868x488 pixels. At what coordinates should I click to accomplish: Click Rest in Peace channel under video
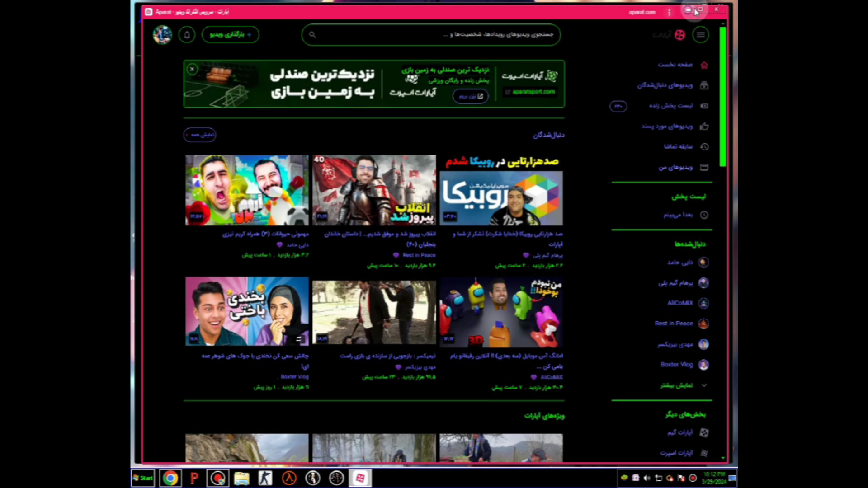tap(419, 255)
